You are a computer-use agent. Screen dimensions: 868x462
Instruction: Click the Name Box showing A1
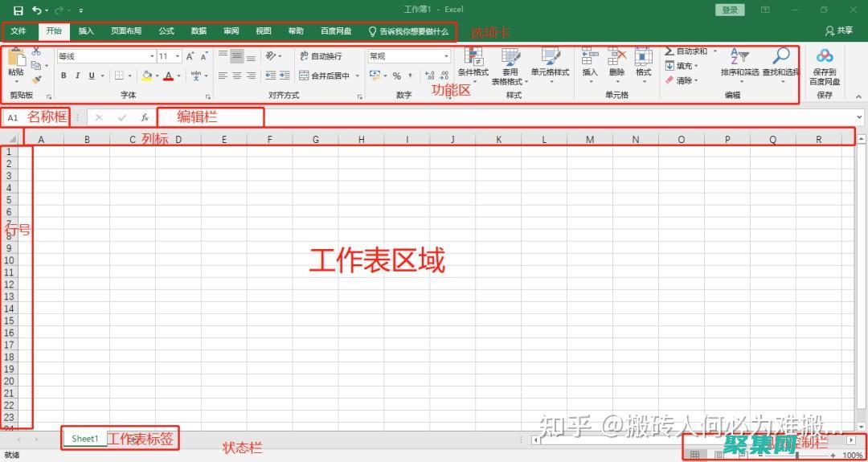tap(13, 117)
